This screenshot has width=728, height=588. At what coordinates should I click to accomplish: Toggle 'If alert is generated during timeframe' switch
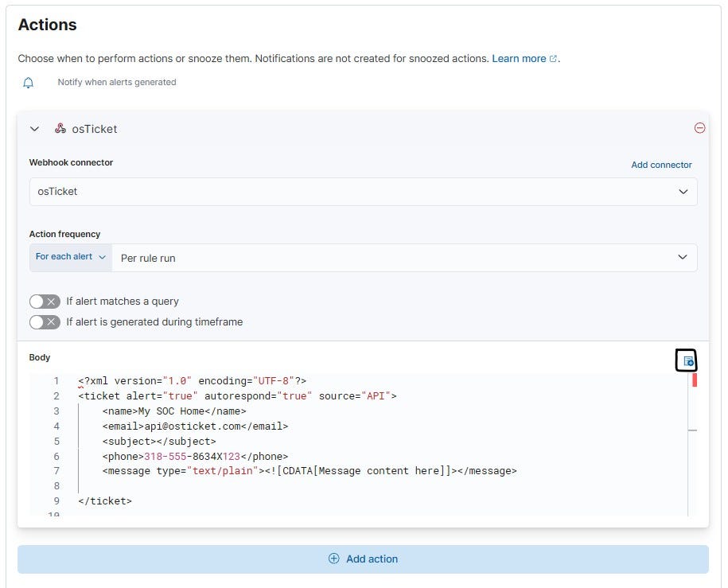pyautogui.click(x=45, y=322)
